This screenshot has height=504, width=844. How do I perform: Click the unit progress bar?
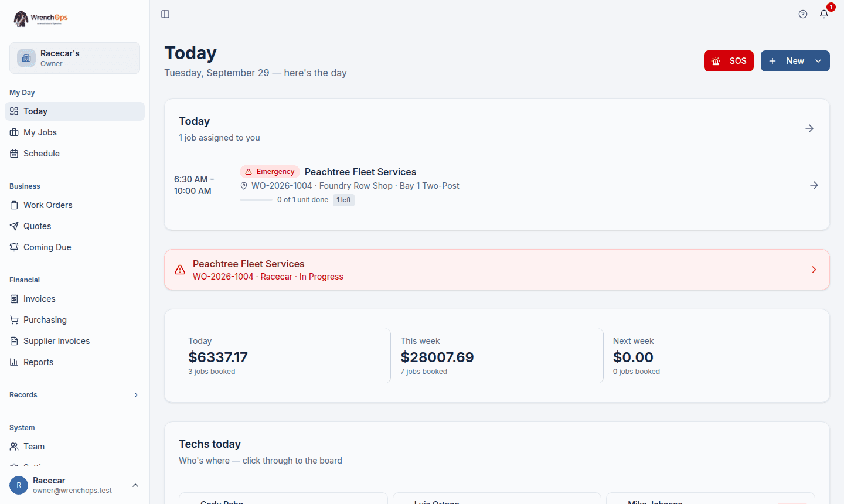pyautogui.click(x=256, y=200)
